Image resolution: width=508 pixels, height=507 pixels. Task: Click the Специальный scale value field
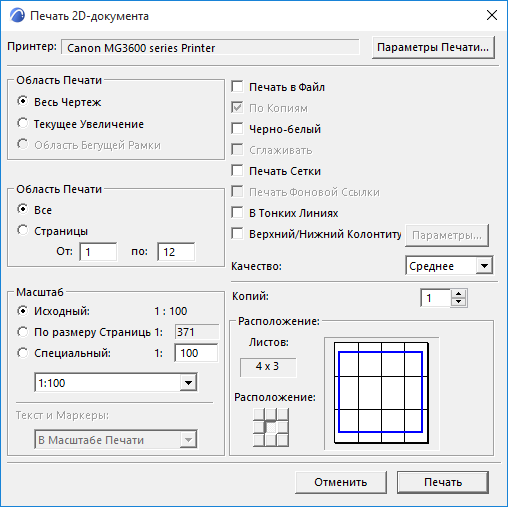[196, 353]
